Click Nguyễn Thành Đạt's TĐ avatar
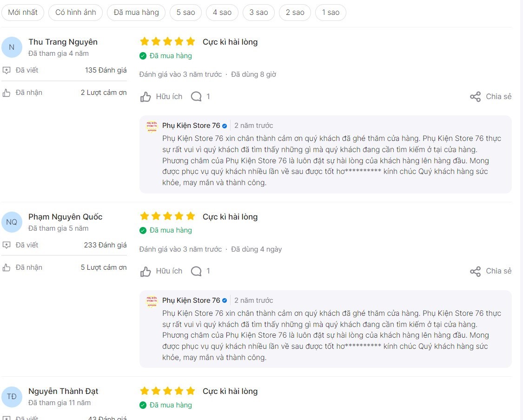 click(x=12, y=396)
